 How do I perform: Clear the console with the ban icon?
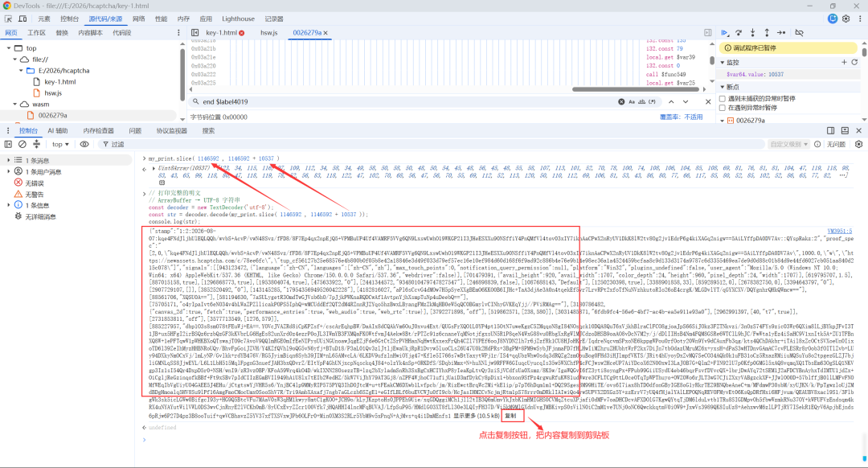[23, 144]
